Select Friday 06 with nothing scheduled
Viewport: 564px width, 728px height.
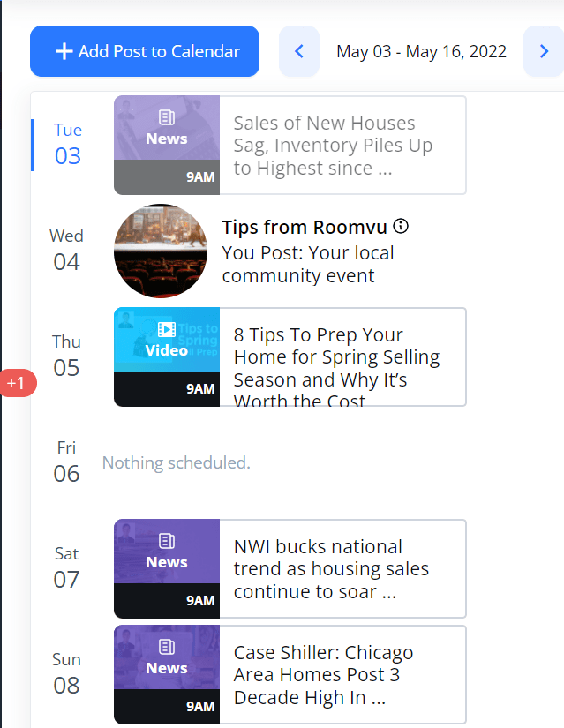pos(67,462)
